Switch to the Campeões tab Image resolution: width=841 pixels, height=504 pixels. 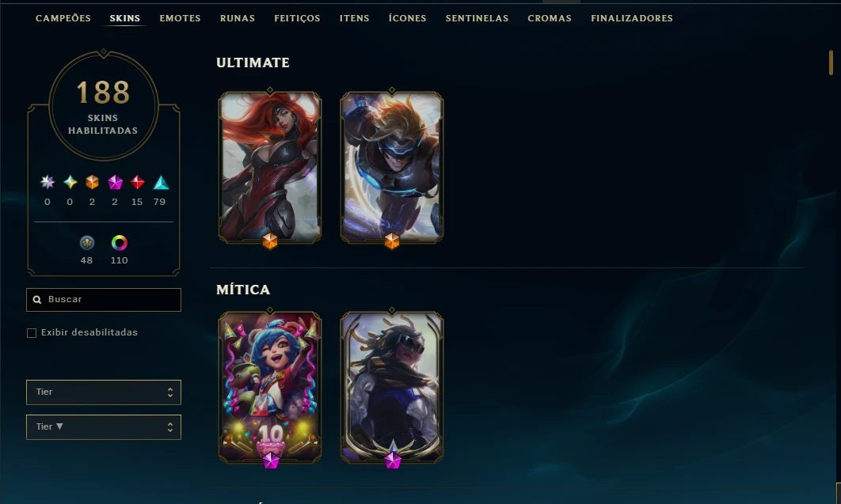[x=63, y=18]
